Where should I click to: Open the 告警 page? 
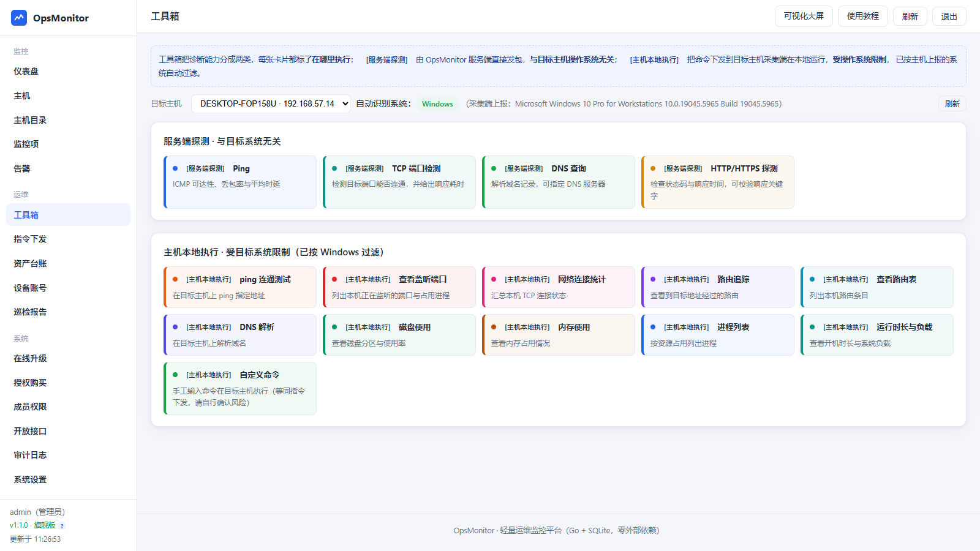[68, 168]
